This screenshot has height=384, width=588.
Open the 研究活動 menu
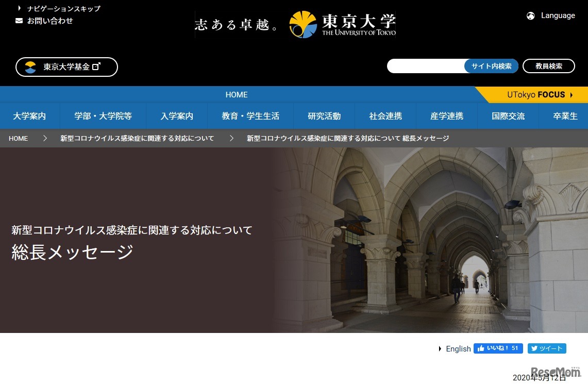coord(324,116)
